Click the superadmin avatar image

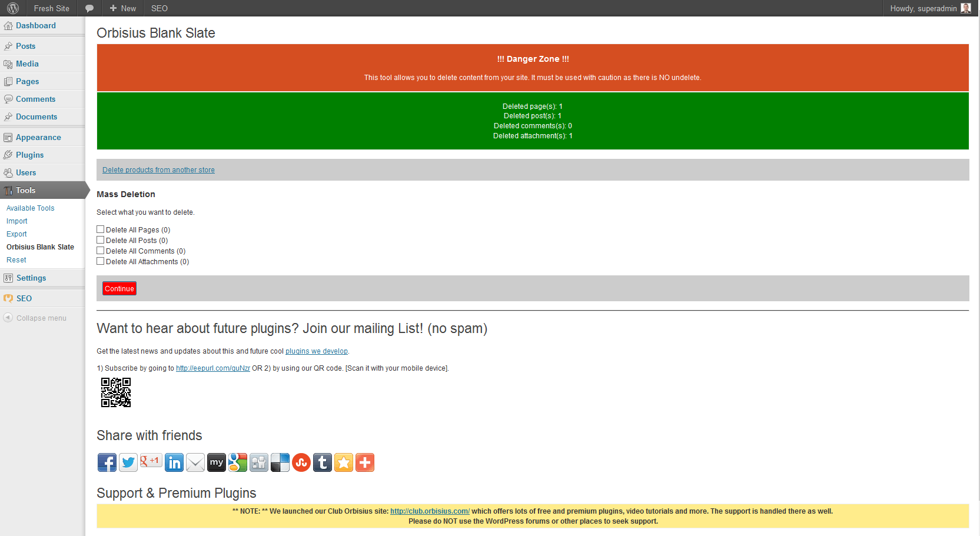point(966,8)
